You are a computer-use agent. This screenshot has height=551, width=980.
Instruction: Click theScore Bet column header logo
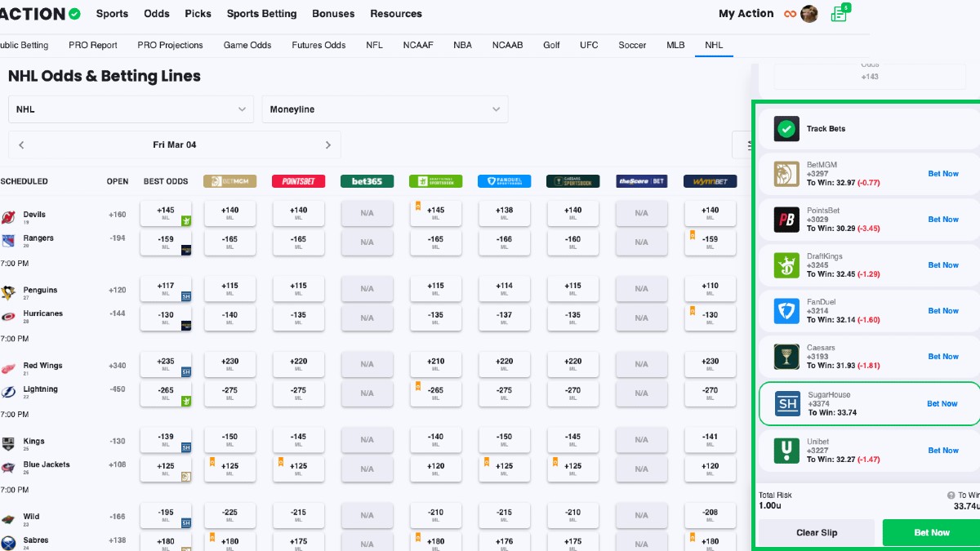[641, 181]
